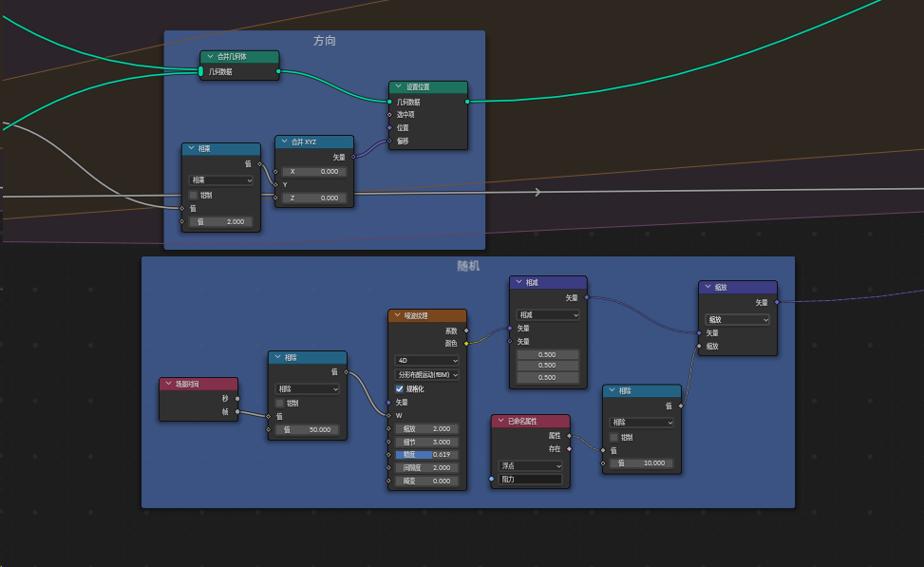Open the 浮点 data type dropdown
The height and width of the screenshot is (567, 924).
point(530,465)
